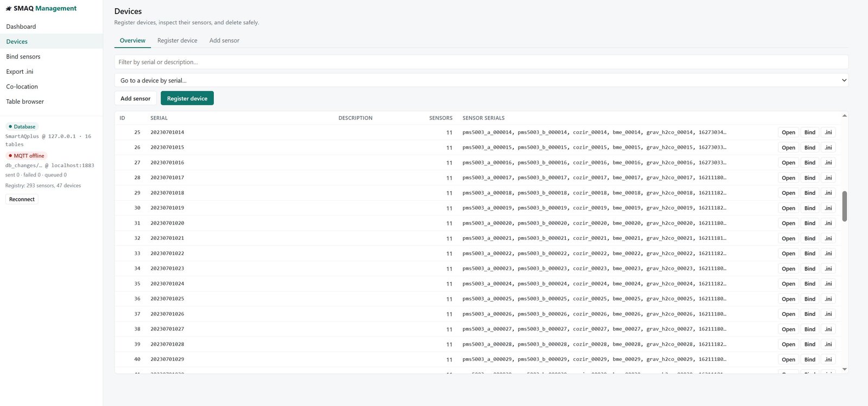Open the Export .ini page
This screenshot has height=406, width=868.
20,72
